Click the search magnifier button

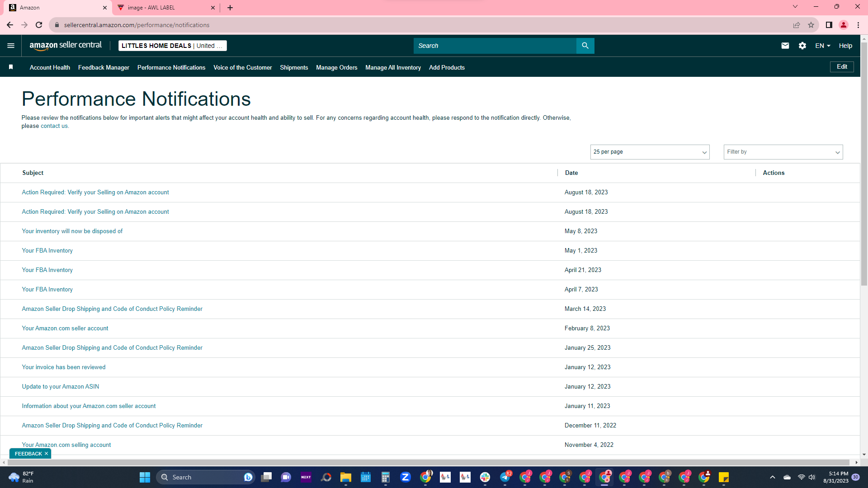585,46
